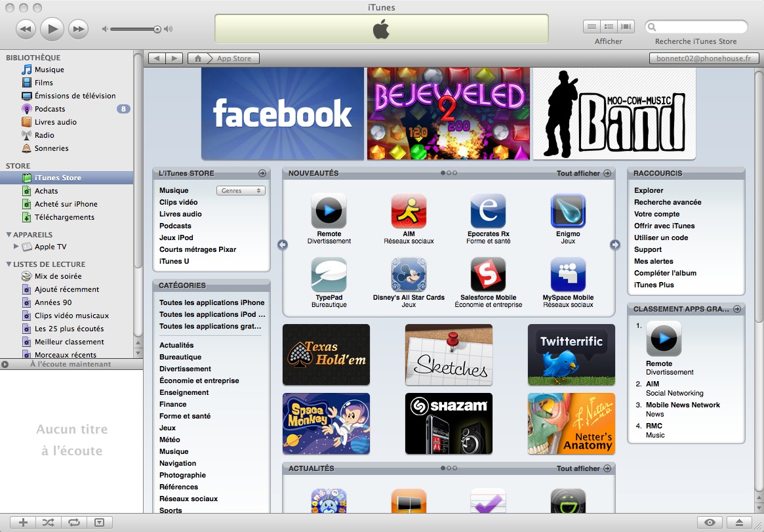
Task: Click Tout afficher in Nouveautés
Action: click(584, 173)
